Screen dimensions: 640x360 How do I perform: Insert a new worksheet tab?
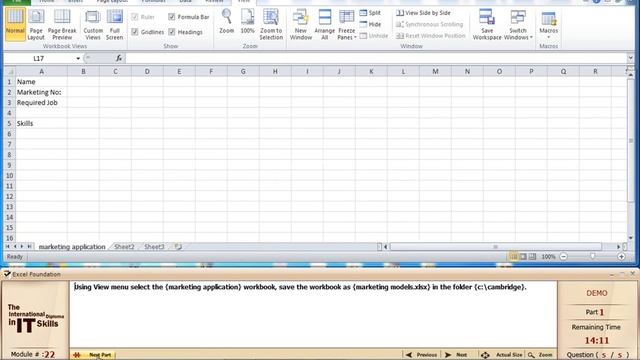pos(178,247)
